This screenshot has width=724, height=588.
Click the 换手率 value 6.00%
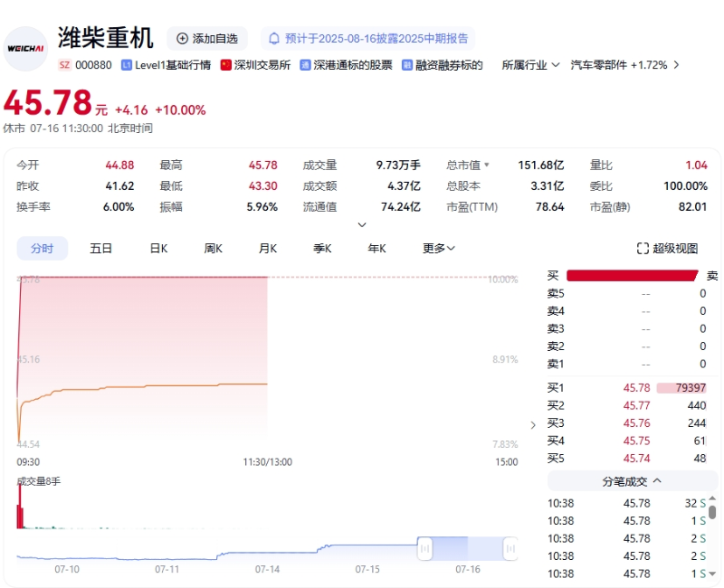coord(119,207)
